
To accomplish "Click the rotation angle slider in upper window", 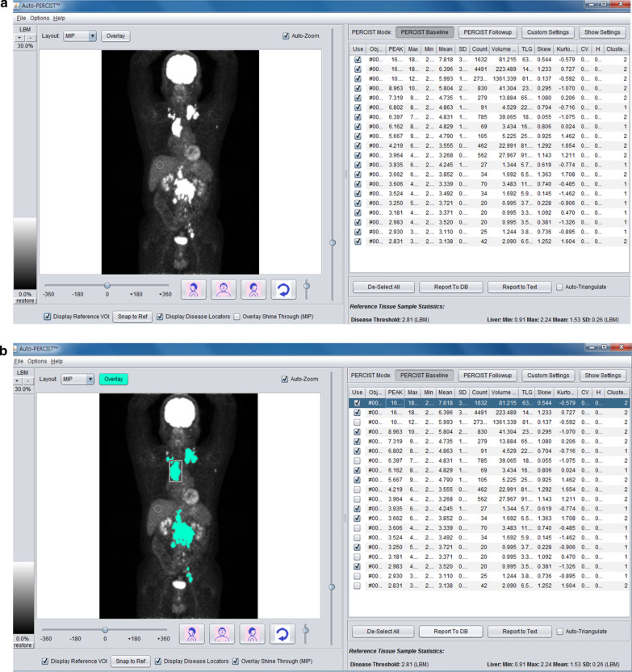I will [107, 285].
